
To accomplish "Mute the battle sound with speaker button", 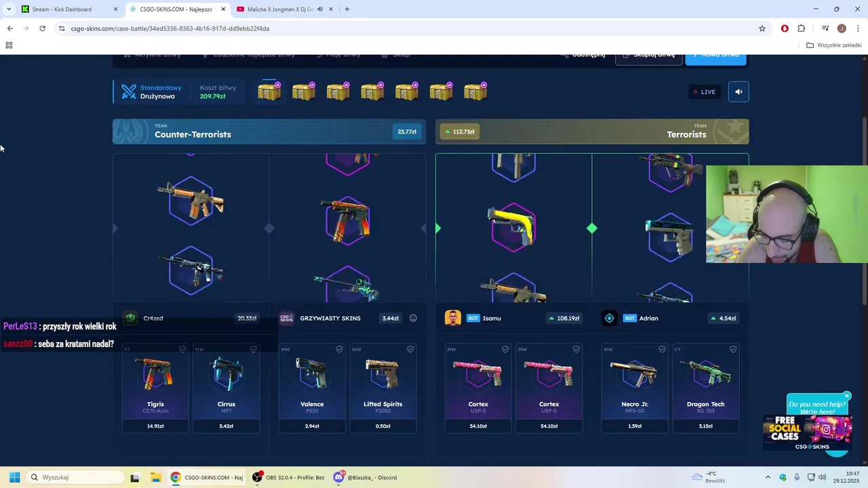I will pyautogui.click(x=738, y=91).
